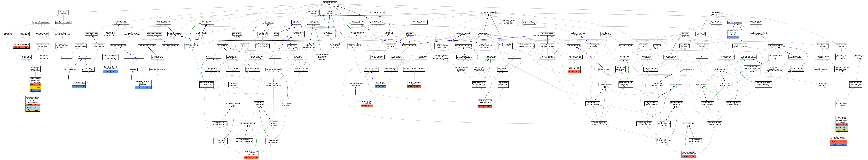Select the 'hormone transport' node
Image resolution: width=868 pixels, height=160 pixels.
(626, 46)
